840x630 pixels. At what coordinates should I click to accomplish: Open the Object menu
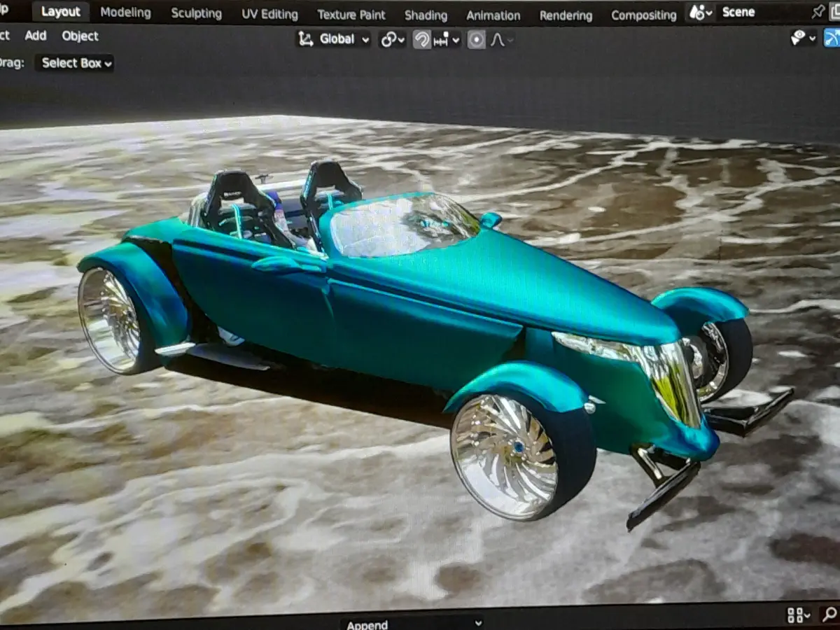pos(80,36)
